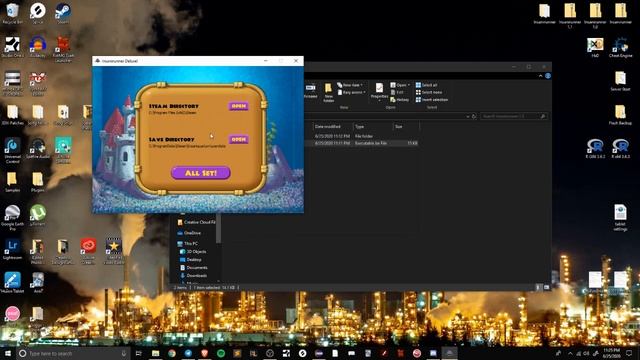The image size is (640, 360).
Task: Click Explorer search box
Action: click(x=513, y=116)
